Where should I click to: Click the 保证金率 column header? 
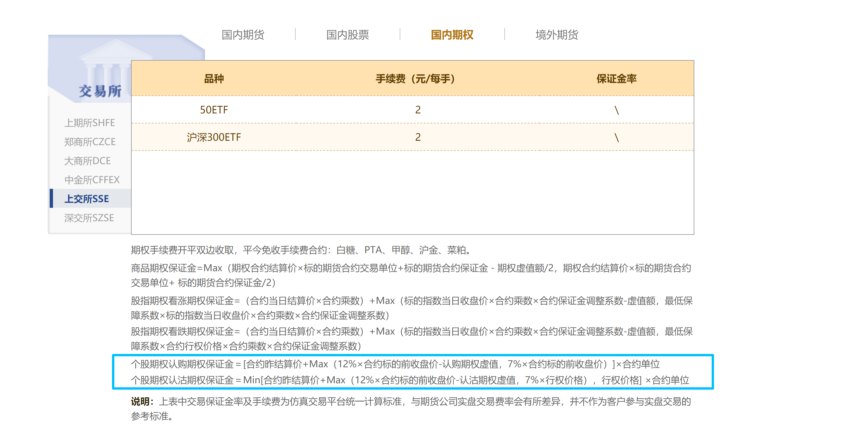pos(616,79)
